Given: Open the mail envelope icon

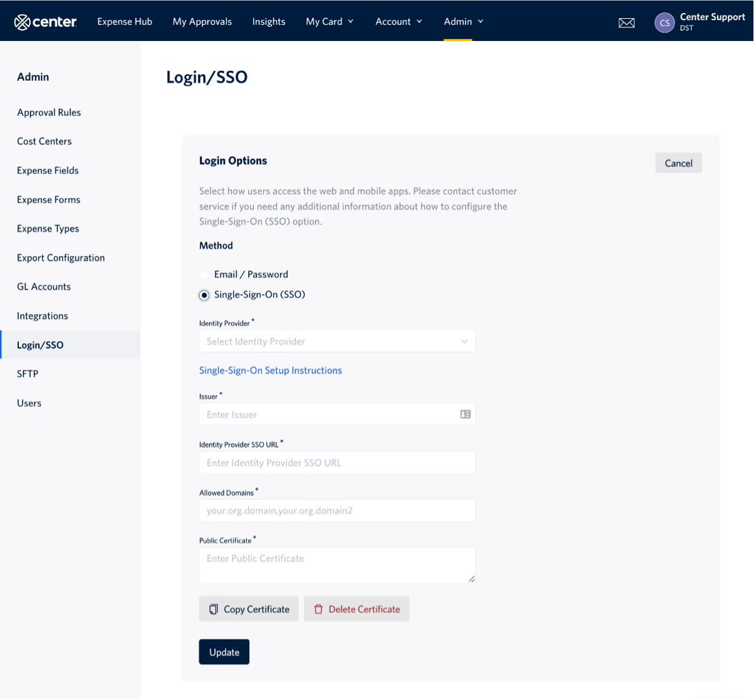Looking at the screenshot, I should (x=626, y=22).
